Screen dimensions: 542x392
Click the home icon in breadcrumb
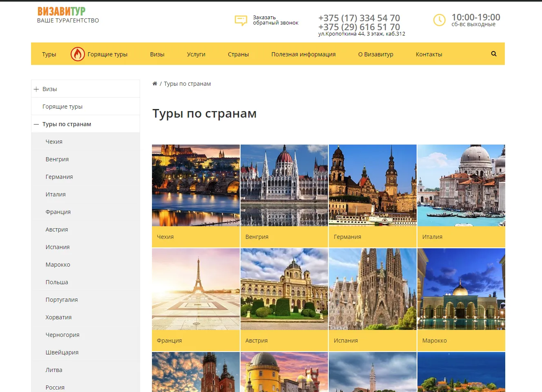tap(155, 84)
